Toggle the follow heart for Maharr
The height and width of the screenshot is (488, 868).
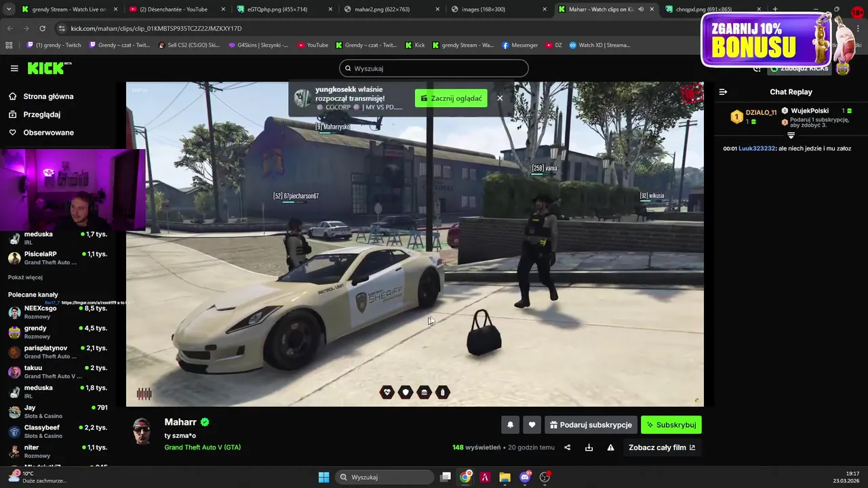click(532, 425)
